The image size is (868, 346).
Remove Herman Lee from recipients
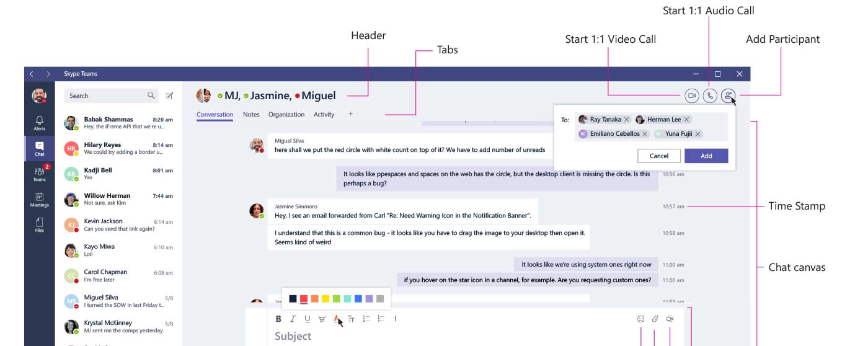tap(686, 120)
